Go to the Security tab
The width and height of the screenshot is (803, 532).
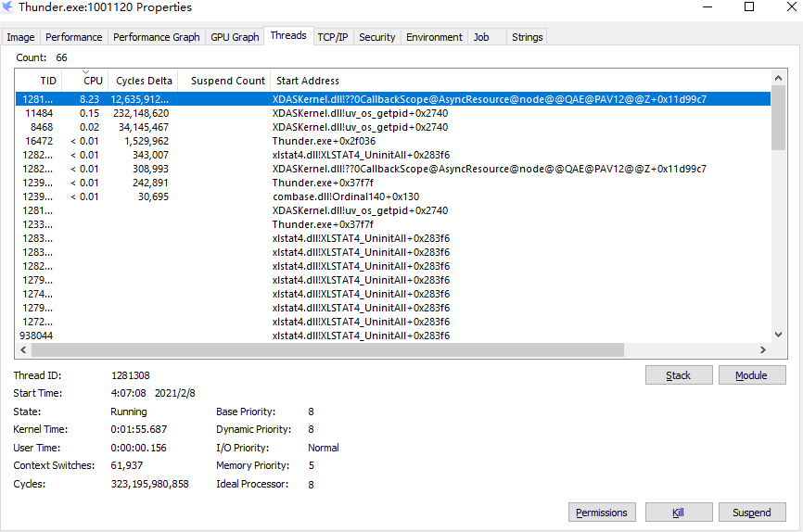tap(376, 37)
